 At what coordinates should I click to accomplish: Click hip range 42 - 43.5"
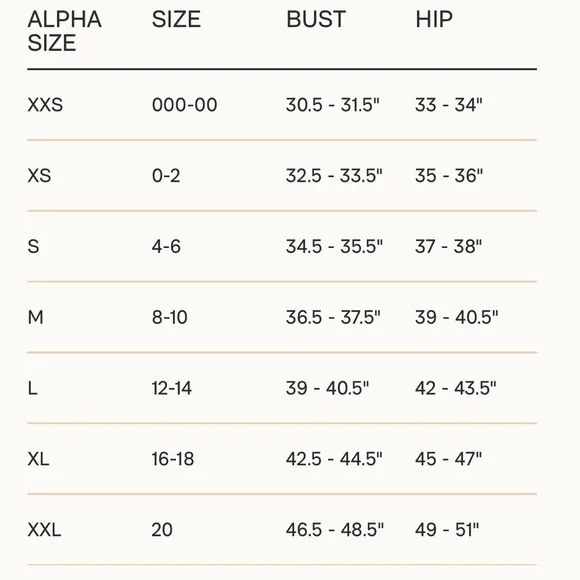[x=455, y=388]
